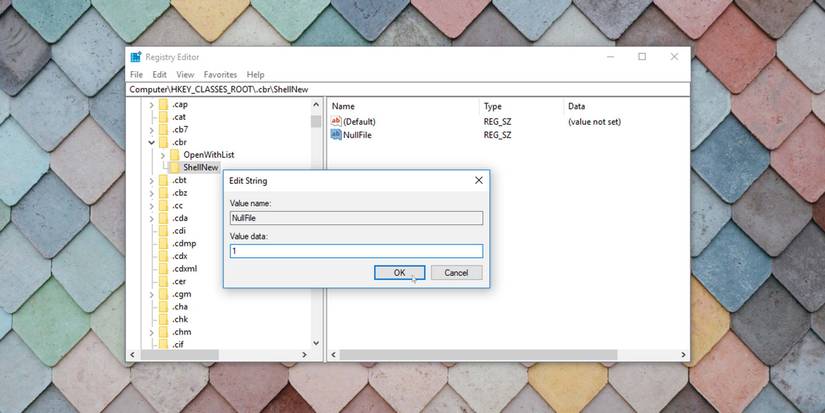The image size is (825, 413).
Task: Click the .chk folder icon
Action: point(163,319)
